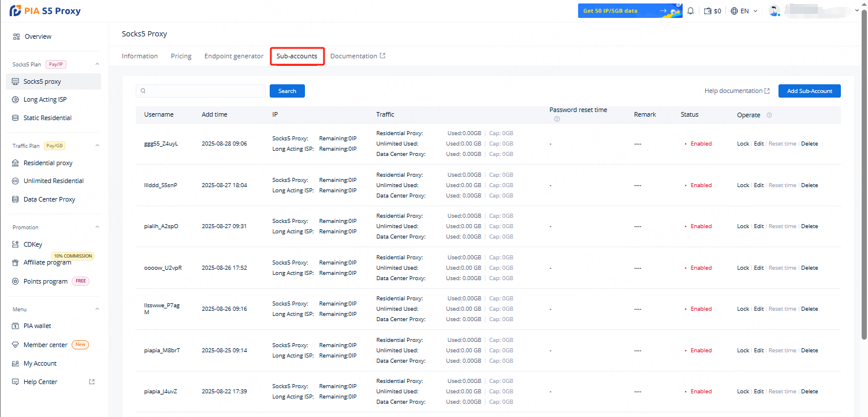The height and width of the screenshot is (417, 868).
Task: Click the CDKey icon in sidebar
Action: click(x=16, y=244)
